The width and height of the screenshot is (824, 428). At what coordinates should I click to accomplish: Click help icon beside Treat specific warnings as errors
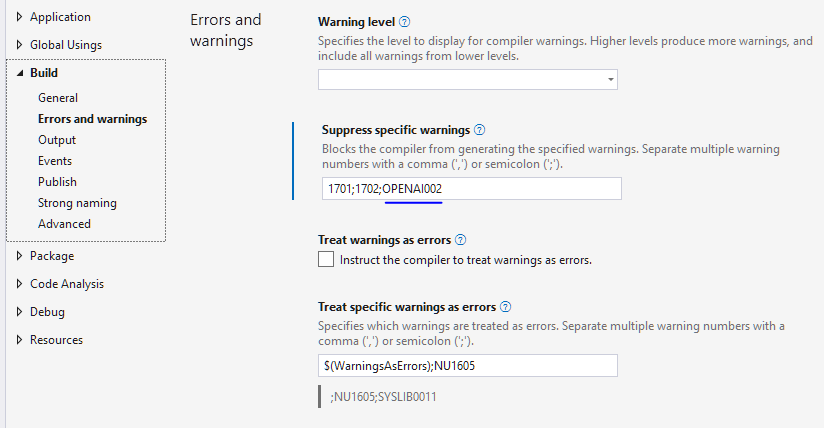(505, 307)
